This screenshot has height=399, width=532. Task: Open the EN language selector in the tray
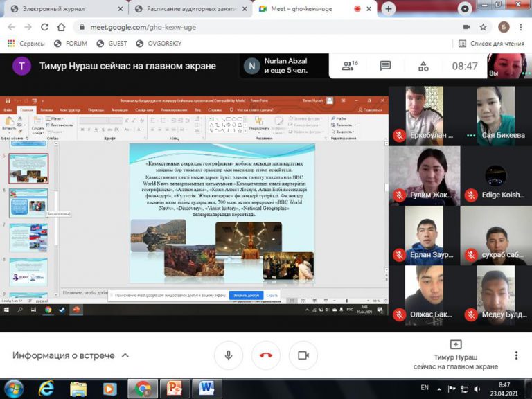pyautogui.click(x=425, y=388)
